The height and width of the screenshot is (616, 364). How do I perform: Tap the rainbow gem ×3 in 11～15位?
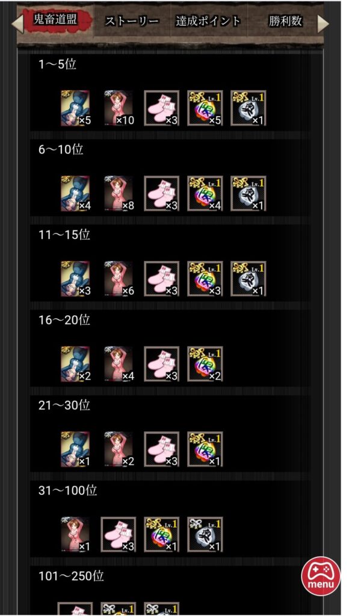(205, 279)
